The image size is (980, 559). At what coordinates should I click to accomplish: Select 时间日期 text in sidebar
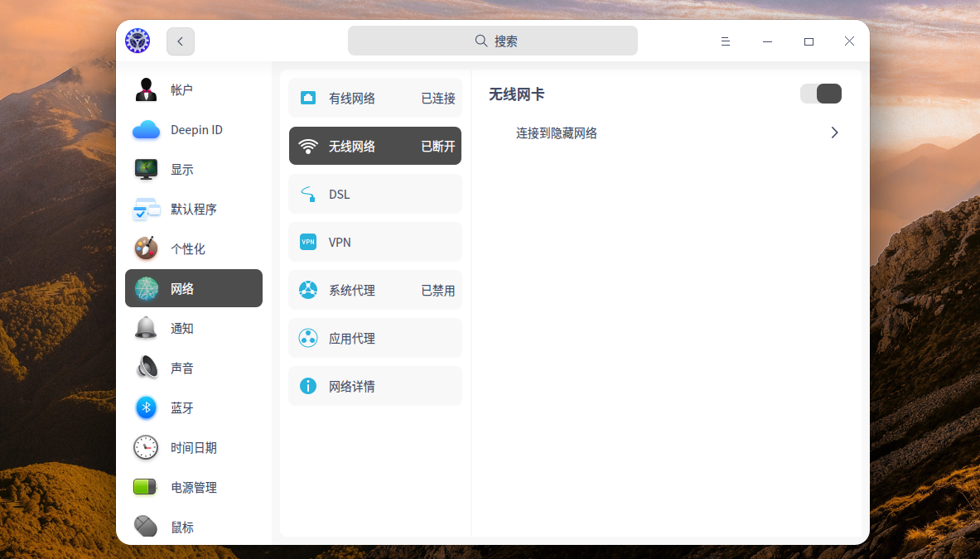coord(194,448)
